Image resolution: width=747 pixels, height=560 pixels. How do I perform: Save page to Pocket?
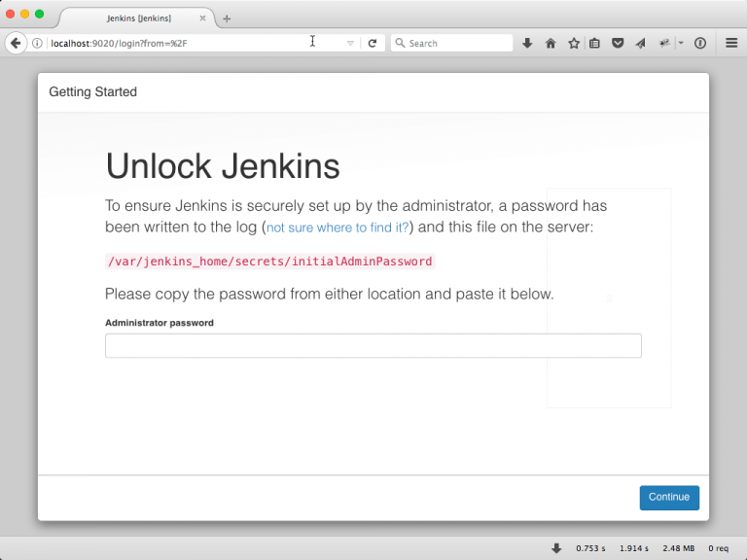click(617, 43)
